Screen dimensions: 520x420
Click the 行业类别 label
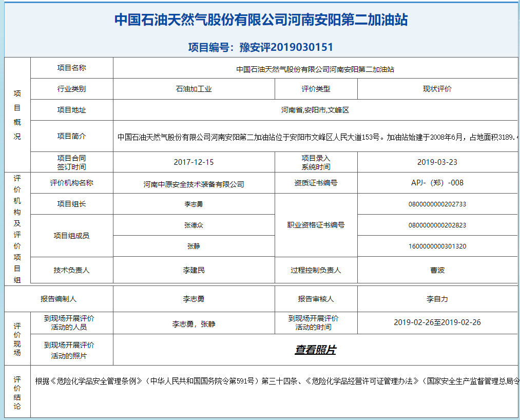[x=72, y=89]
